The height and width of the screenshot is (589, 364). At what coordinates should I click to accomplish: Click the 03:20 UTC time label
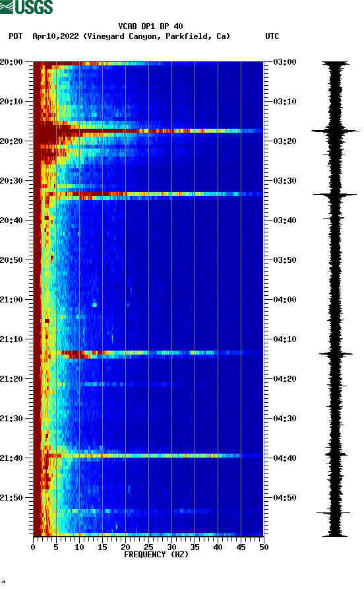tap(285, 141)
